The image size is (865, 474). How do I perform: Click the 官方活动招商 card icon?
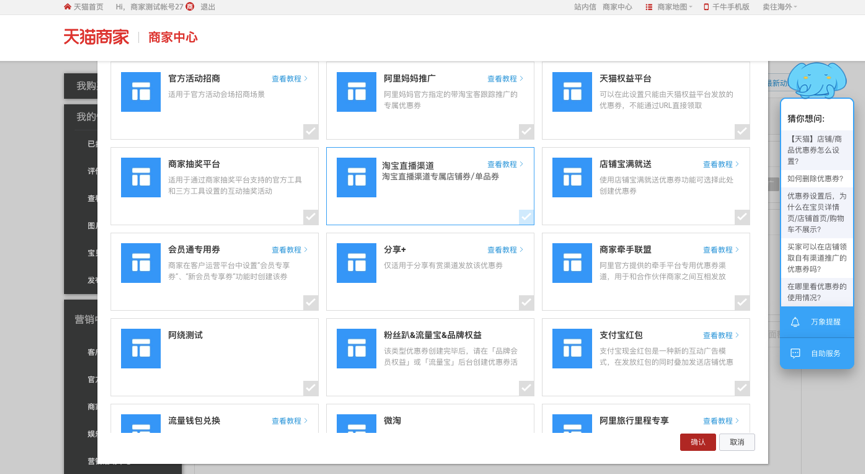click(x=141, y=92)
